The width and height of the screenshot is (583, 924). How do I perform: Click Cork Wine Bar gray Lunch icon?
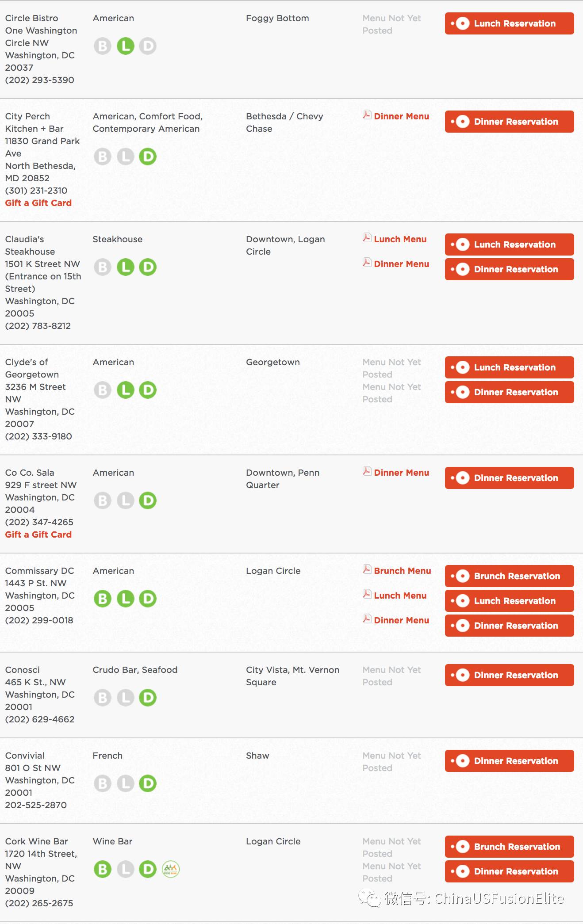pyautogui.click(x=125, y=869)
